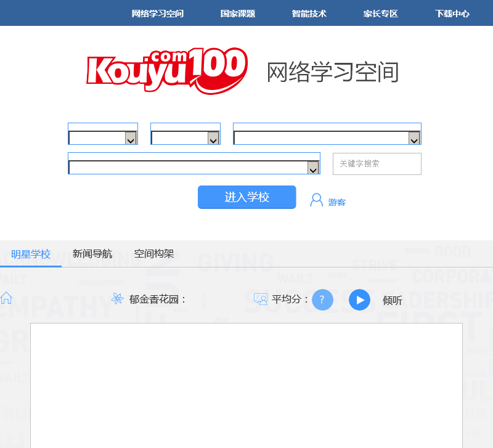The image size is (493, 448).
Task: Switch to the 新闻导航 tab
Action: [x=92, y=253]
